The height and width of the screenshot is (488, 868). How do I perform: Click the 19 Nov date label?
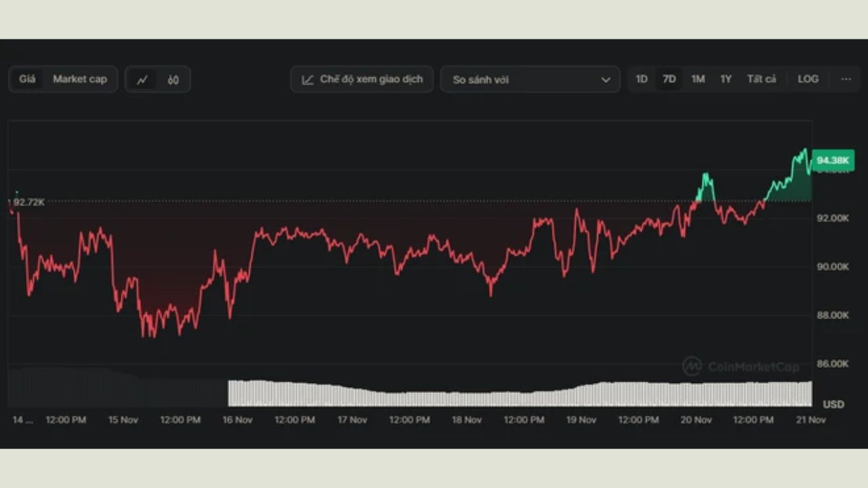[581, 420]
